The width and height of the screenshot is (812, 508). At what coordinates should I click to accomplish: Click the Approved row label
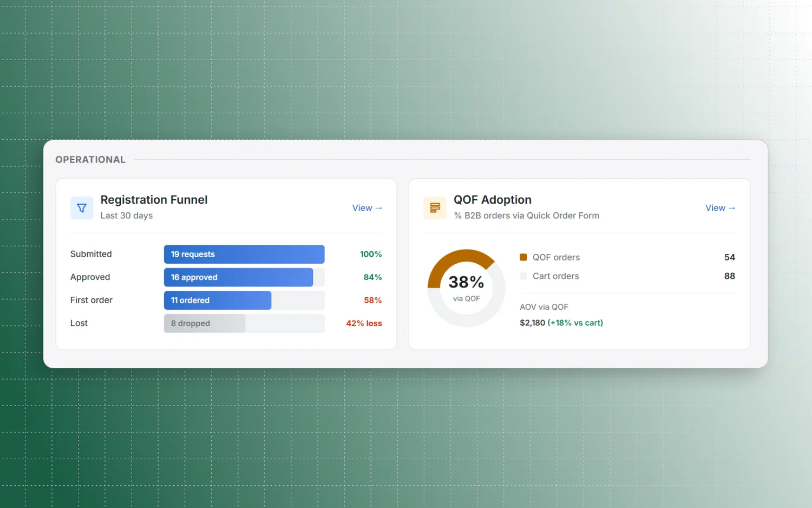click(x=90, y=277)
